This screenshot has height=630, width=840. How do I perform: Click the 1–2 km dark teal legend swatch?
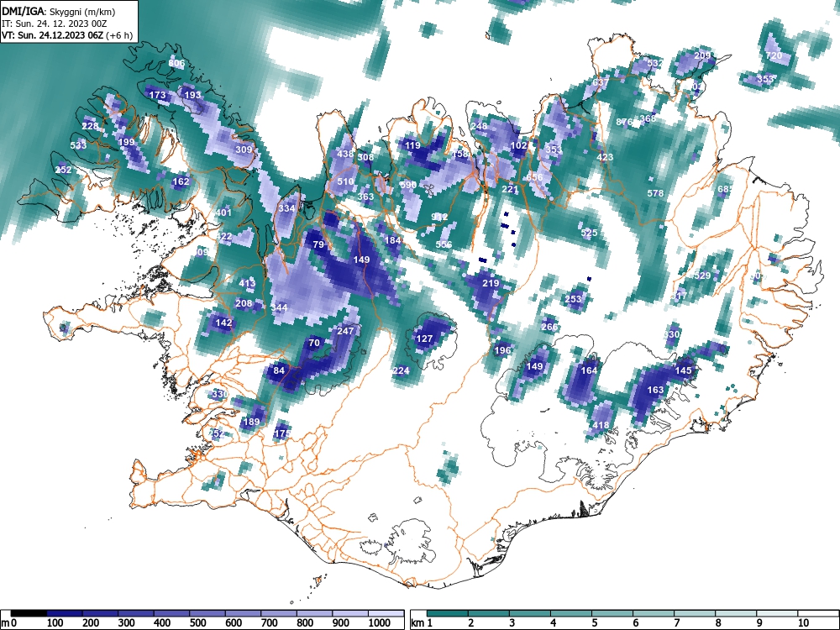pyautogui.click(x=448, y=613)
